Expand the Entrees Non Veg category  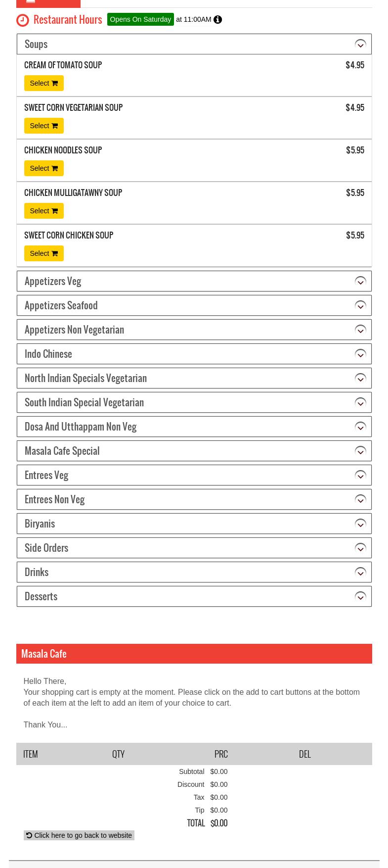tap(54, 499)
